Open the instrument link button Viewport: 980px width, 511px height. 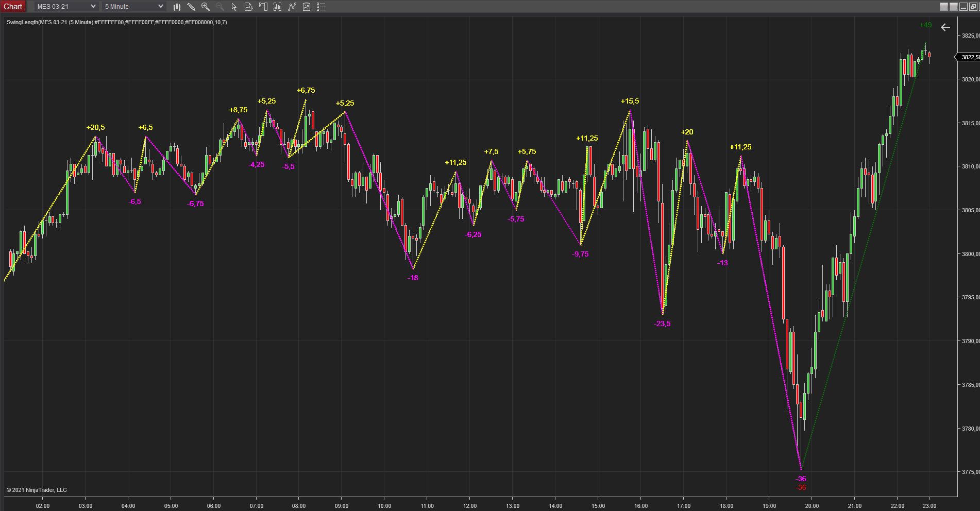tap(944, 7)
